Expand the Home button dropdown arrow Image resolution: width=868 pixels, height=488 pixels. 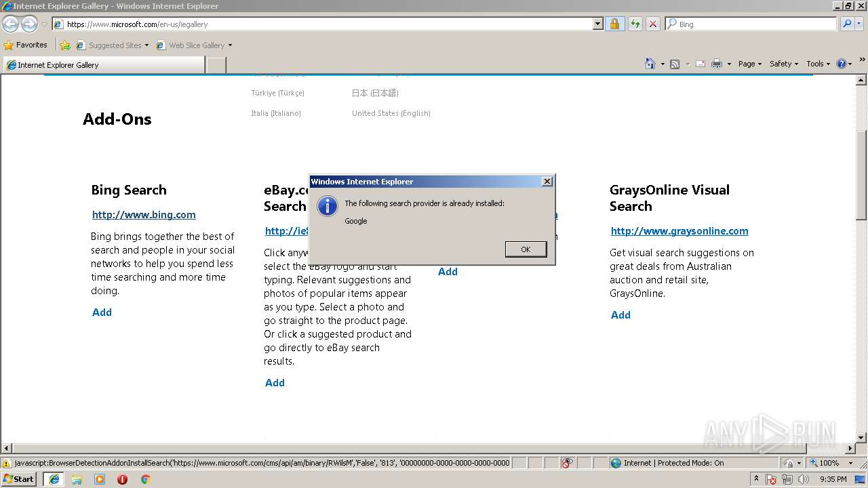coord(663,64)
